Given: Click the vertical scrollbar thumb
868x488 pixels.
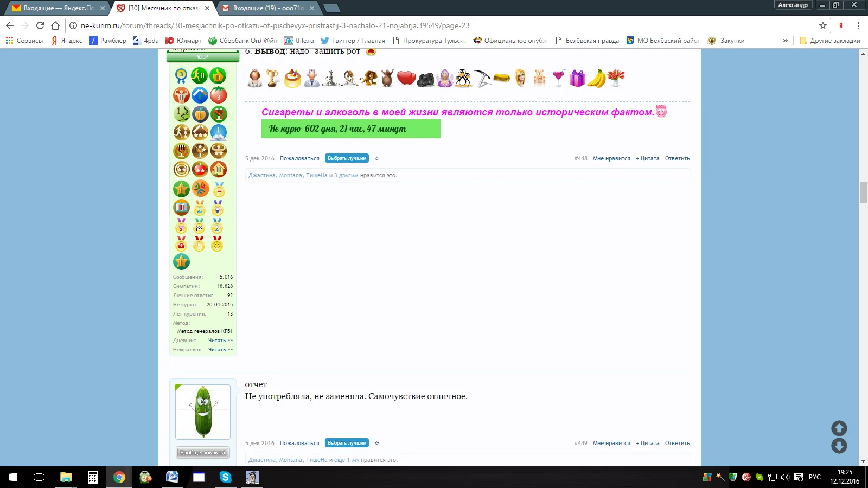Looking at the screenshot, I should coord(863,192).
